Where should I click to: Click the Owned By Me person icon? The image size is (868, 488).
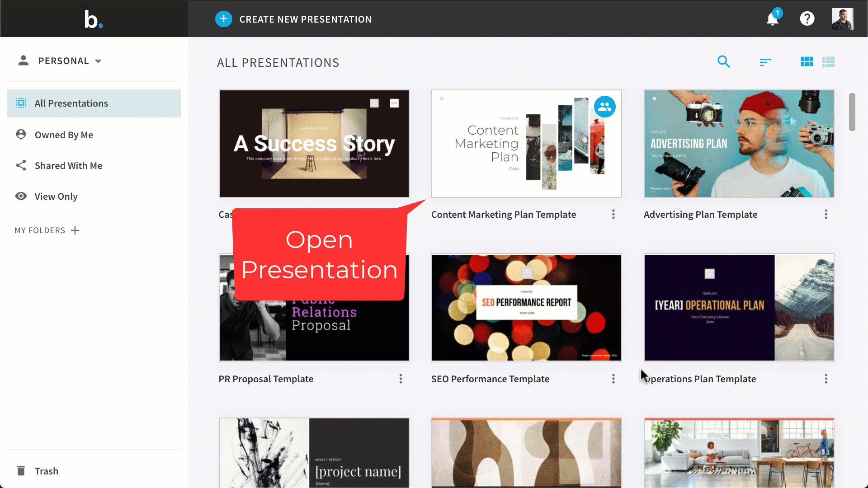[x=21, y=134]
